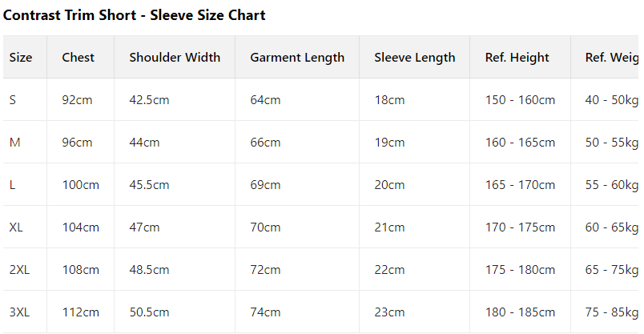Select the partially visible Ref. Weight header
Image resolution: width=644 pixels, height=334 pixels.
pyautogui.click(x=613, y=57)
